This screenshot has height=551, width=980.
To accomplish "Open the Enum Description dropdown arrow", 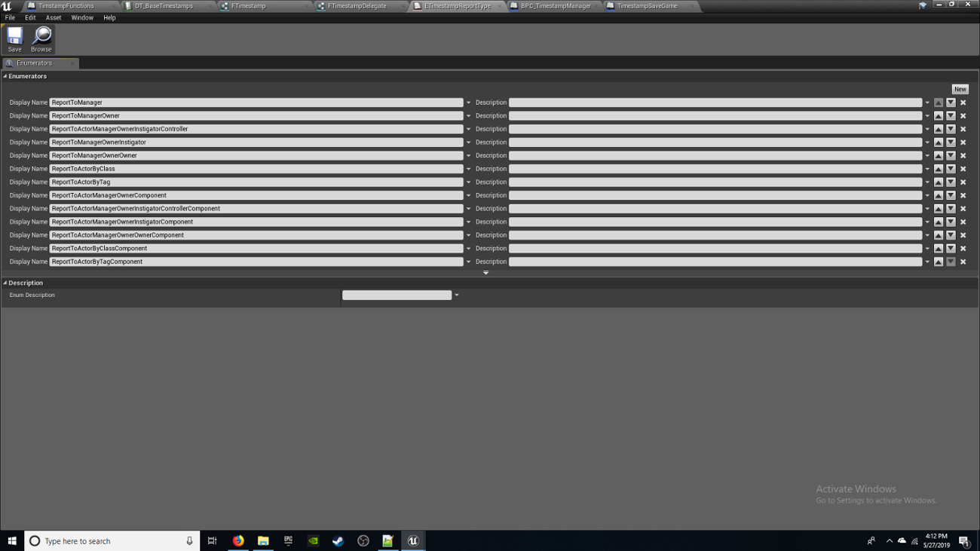I will click(455, 295).
